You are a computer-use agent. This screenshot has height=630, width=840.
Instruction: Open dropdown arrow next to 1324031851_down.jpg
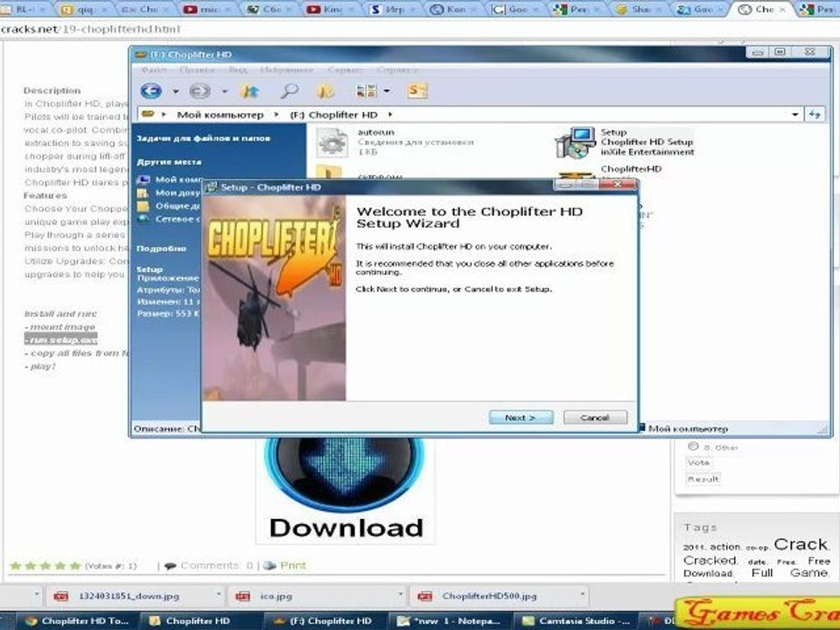pos(218,595)
